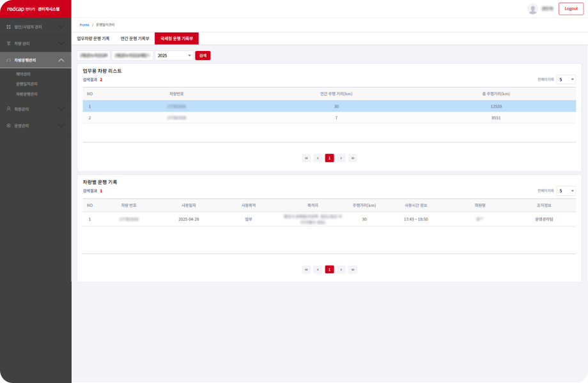Switch to the 업무차량 운행 기록 tab
The image size is (588, 383).
point(93,38)
